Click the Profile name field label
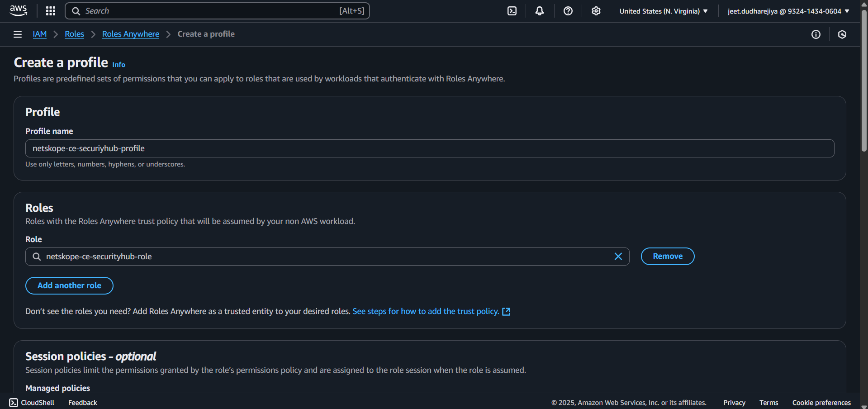868x409 pixels. click(x=49, y=131)
